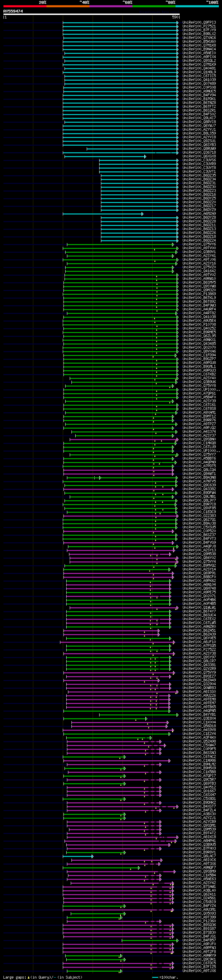Click the purple ~60% identity legend segment

tap(111, 6)
